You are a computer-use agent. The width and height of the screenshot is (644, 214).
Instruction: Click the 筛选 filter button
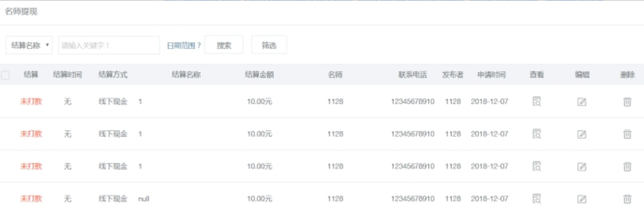click(x=269, y=45)
